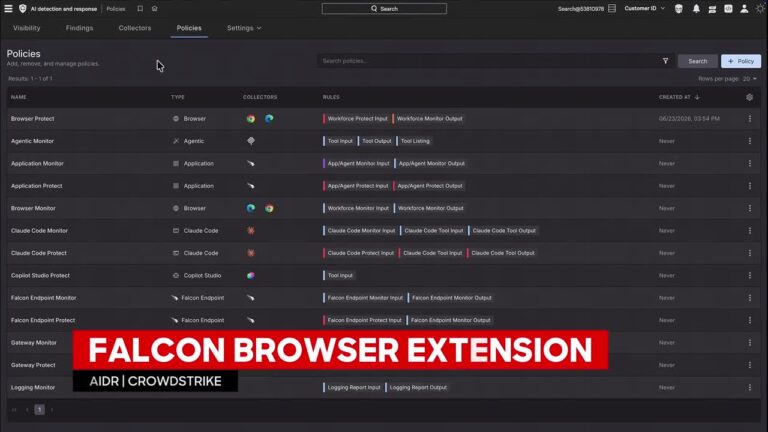
Task: Click Edge collector icon in Browser Protect row
Action: (x=269, y=119)
